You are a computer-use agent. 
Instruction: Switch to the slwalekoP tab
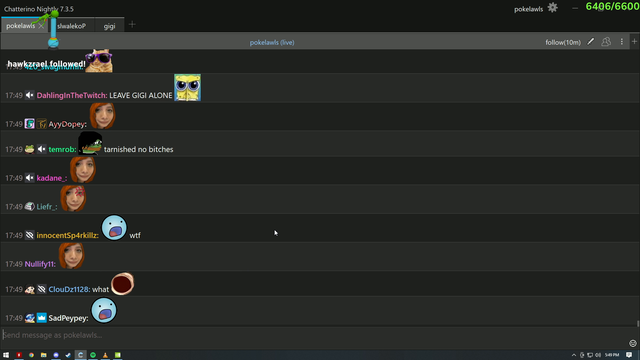(71, 26)
